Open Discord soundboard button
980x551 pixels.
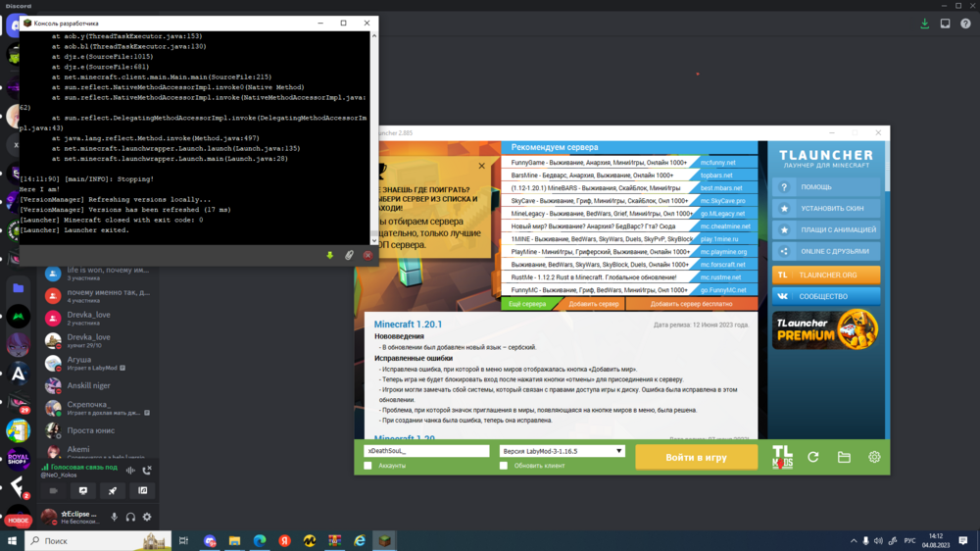point(142,491)
